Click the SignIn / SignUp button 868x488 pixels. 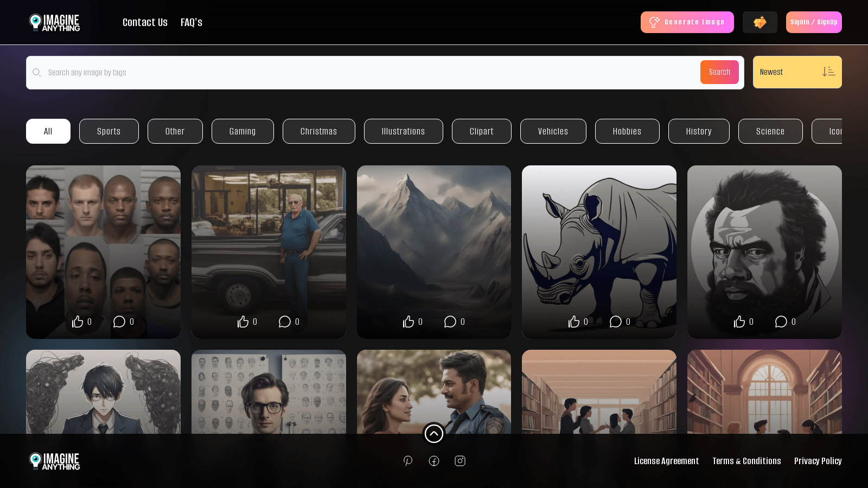click(814, 22)
